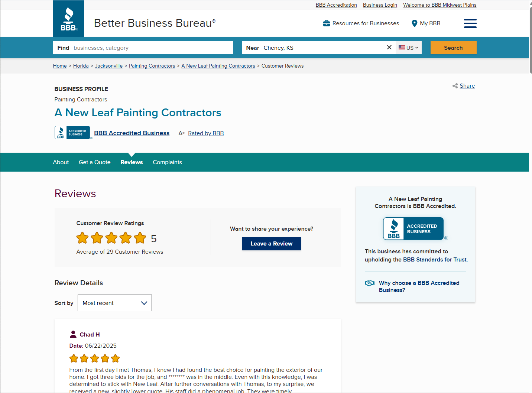Click the My BBB location pin icon

[415, 23]
